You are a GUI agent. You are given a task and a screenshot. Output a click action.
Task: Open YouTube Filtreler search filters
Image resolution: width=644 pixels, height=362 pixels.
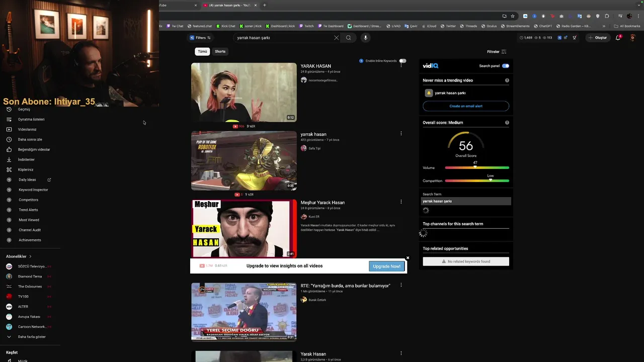[x=497, y=52]
